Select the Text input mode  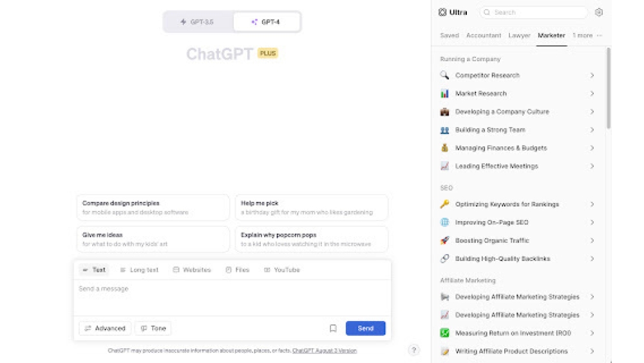pos(94,270)
